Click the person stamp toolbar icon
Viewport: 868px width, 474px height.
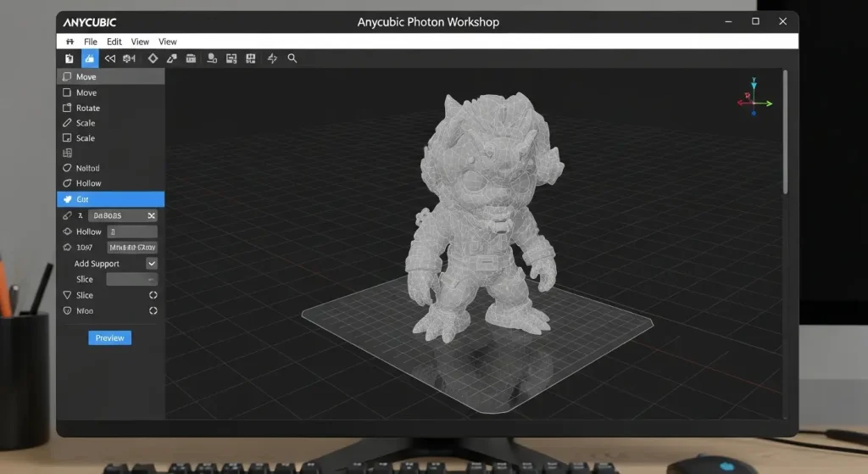click(211, 59)
